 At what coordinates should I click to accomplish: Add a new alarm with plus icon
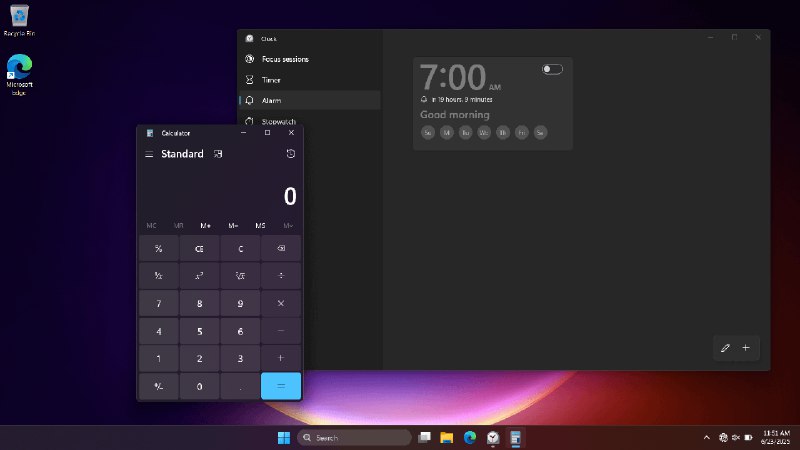[x=746, y=348]
